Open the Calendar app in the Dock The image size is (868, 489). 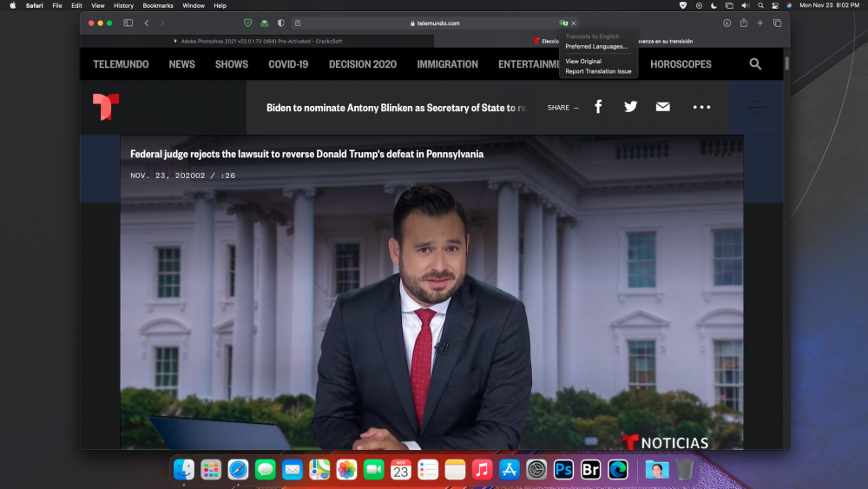(401, 470)
